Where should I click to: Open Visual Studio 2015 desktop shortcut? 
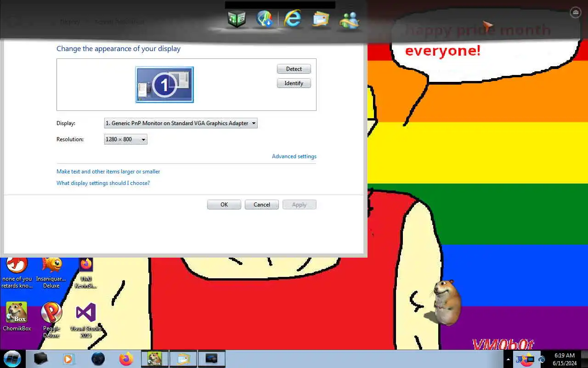[86, 320]
